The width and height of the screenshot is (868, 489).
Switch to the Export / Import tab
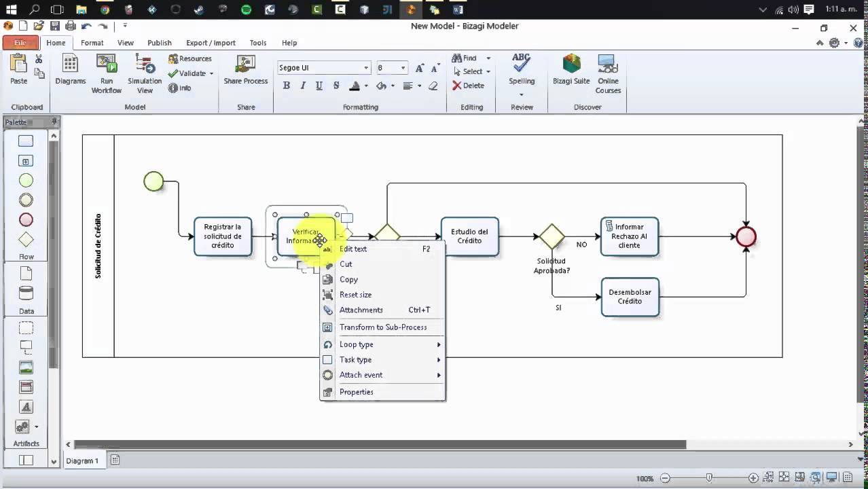pyautogui.click(x=211, y=43)
